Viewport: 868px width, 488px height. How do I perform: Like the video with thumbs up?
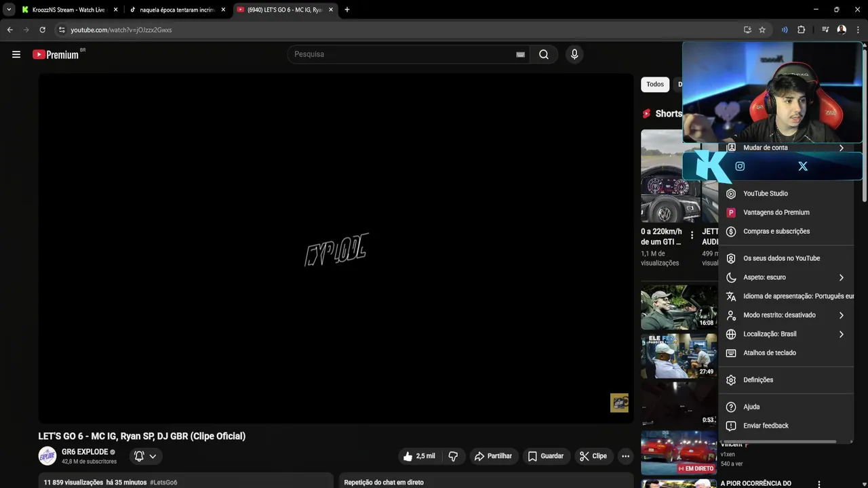[x=420, y=456]
